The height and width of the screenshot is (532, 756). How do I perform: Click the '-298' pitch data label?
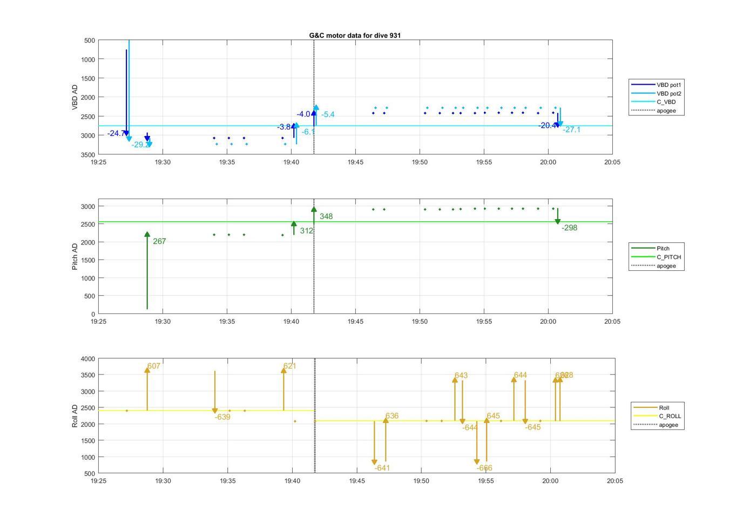click(569, 228)
